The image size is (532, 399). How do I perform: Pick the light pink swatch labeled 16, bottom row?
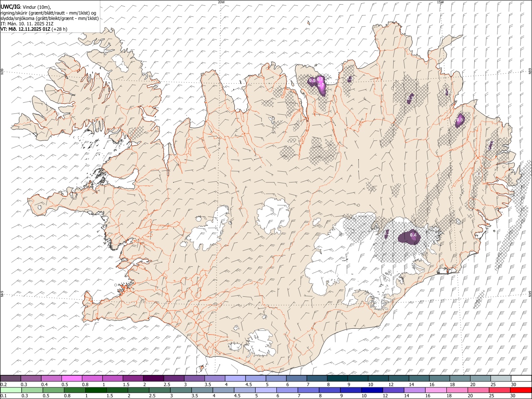pyautogui.click(x=436, y=390)
